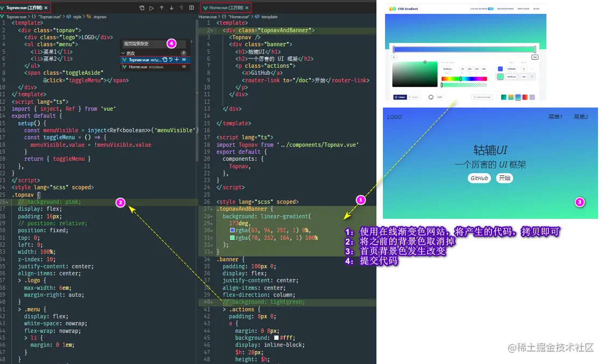Switch to the Home.vue tab
Viewport: 605px width, 364px height.
click(x=225, y=8)
